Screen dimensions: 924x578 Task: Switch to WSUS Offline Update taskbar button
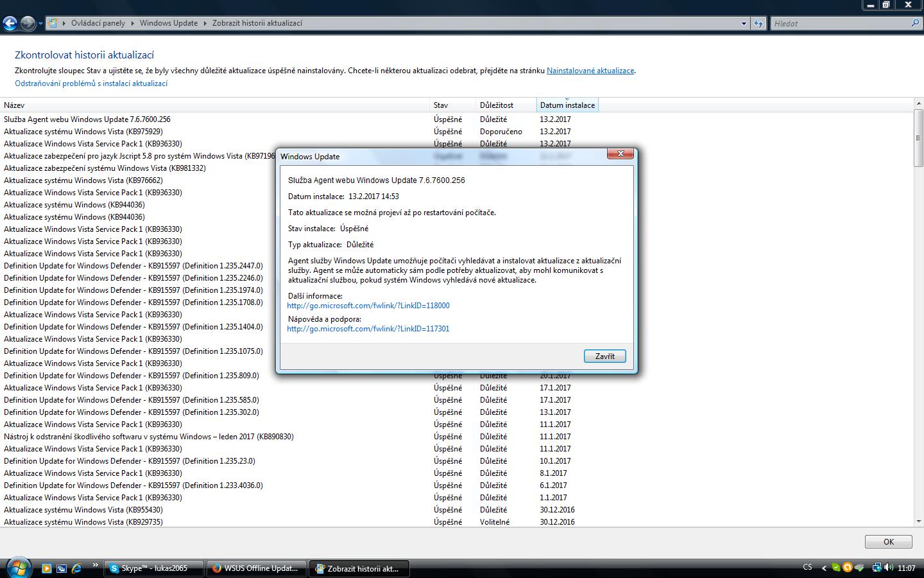pos(256,568)
